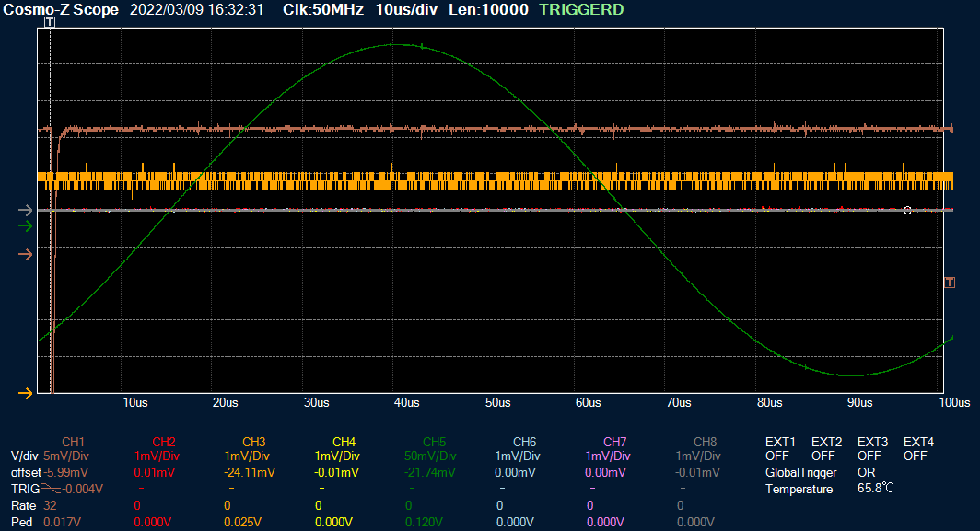Click the trigger position T marker at top

(x=50, y=21)
